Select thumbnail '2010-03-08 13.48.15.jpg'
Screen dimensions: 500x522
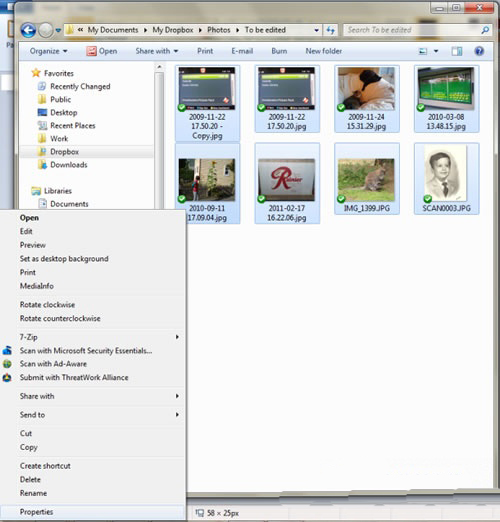pyautogui.click(x=446, y=99)
